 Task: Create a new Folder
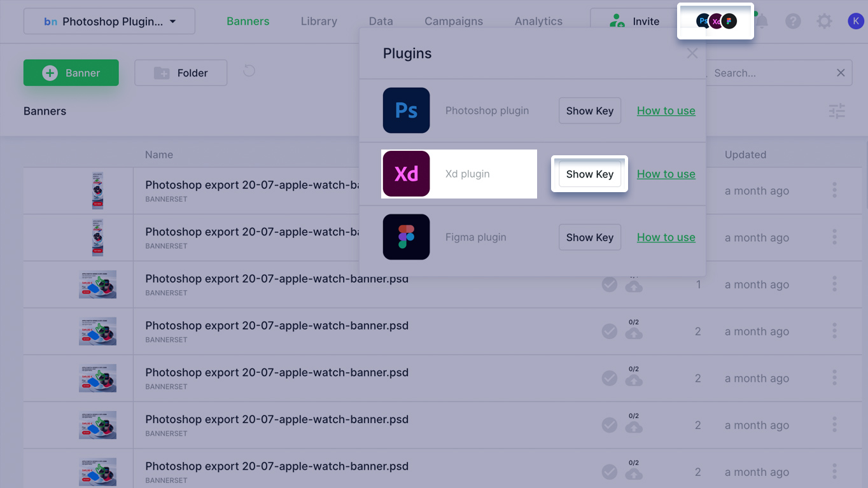click(181, 73)
